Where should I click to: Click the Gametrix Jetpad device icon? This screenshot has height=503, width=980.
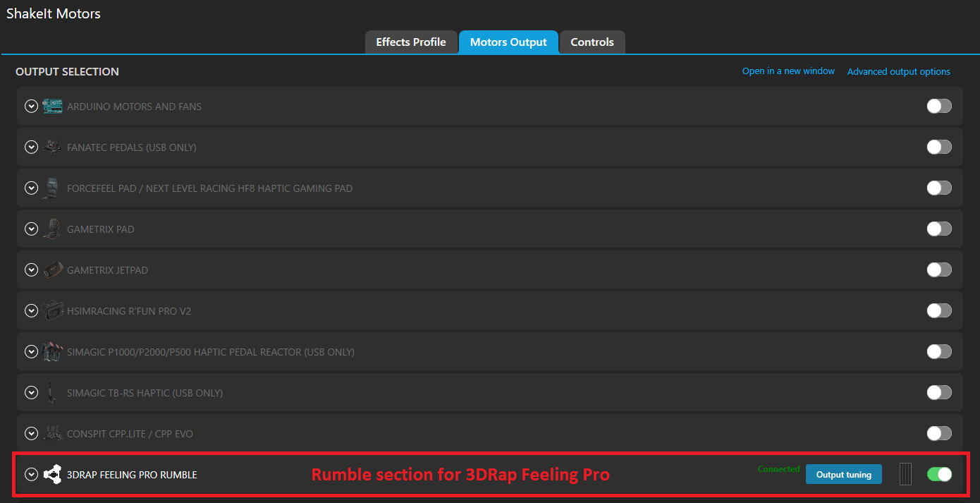tap(52, 270)
